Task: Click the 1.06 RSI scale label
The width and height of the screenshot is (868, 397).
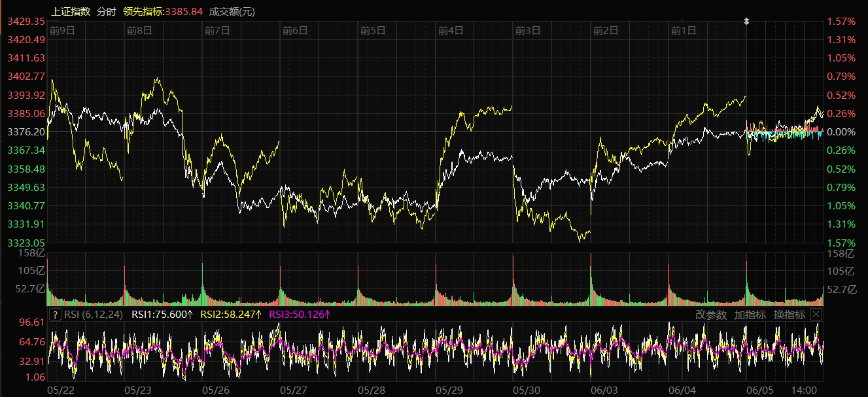Action: coord(35,377)
